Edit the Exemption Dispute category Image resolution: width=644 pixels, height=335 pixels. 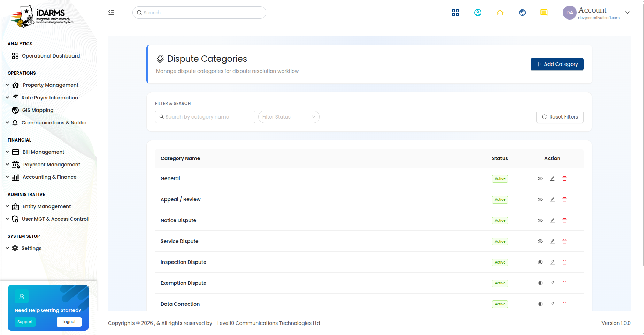[552, 283]
